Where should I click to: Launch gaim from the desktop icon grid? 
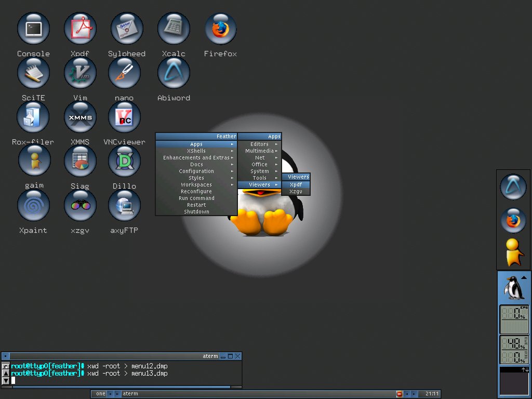(34, 161)
